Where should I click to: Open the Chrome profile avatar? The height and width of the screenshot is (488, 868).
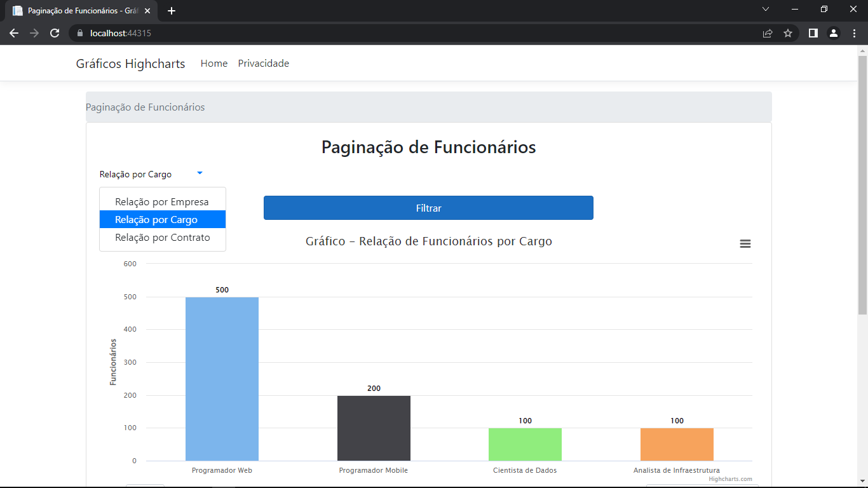[834, 33]
